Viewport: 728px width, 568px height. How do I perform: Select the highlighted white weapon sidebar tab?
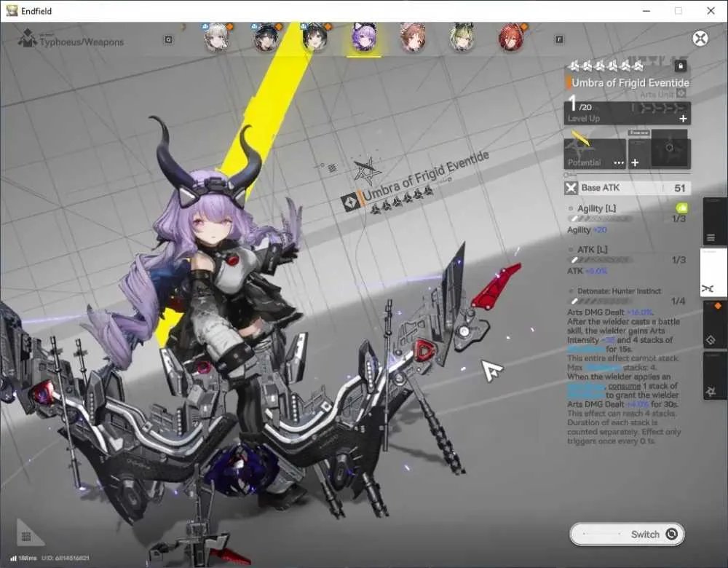[713, 272]
